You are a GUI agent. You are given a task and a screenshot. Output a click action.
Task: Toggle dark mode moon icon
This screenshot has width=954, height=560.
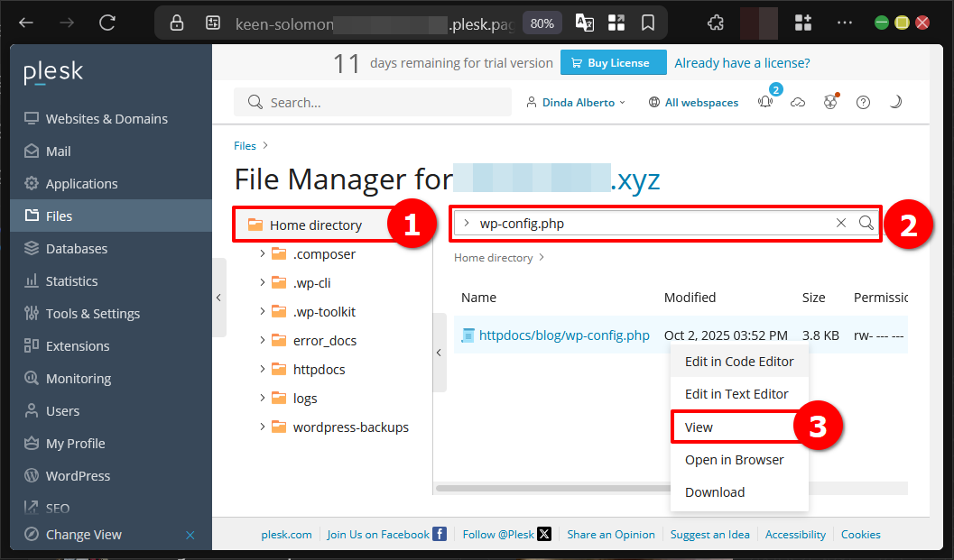coord(895,102)
